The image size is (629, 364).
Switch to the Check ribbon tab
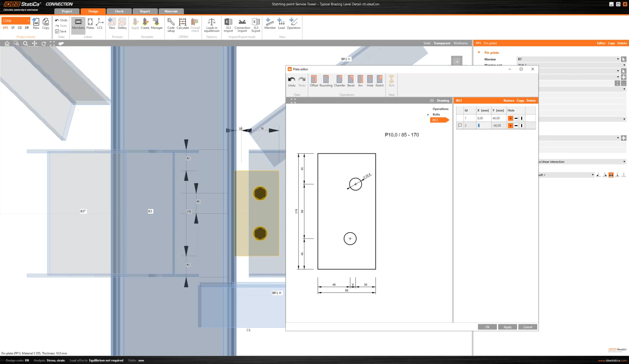point(119,11)
